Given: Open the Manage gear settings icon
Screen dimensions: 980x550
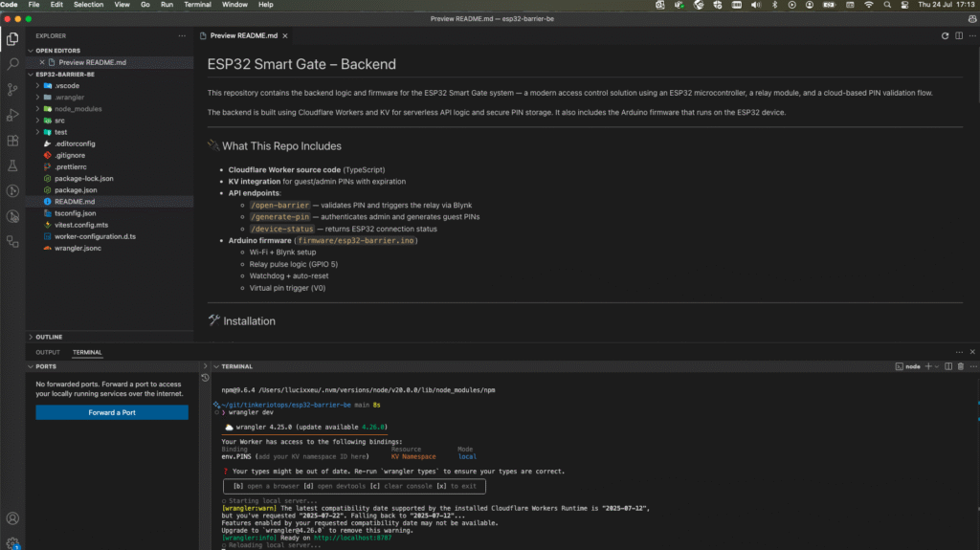Looking at the screenshot, I should pyautogui.click(x=12, y=543).
